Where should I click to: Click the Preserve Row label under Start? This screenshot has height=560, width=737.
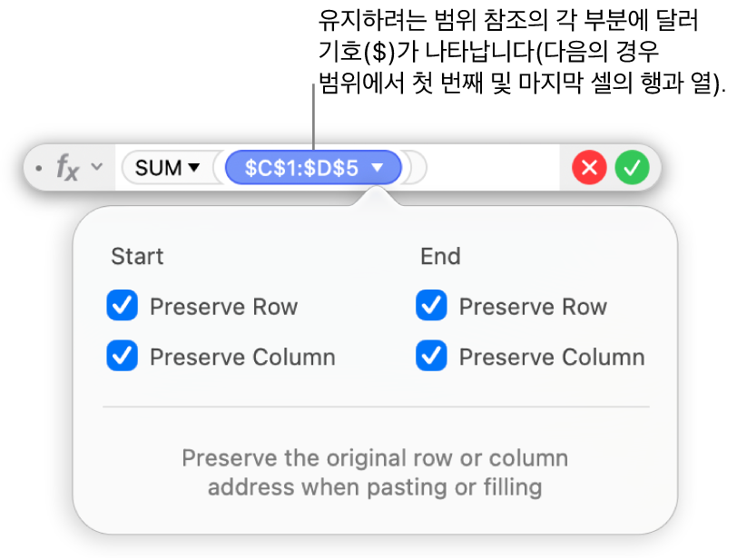point(223,307)
